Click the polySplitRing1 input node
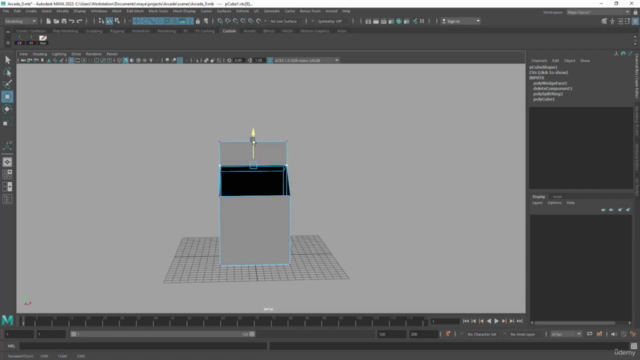This screenshot has height=360, width=640. click(x=548, y=94)
